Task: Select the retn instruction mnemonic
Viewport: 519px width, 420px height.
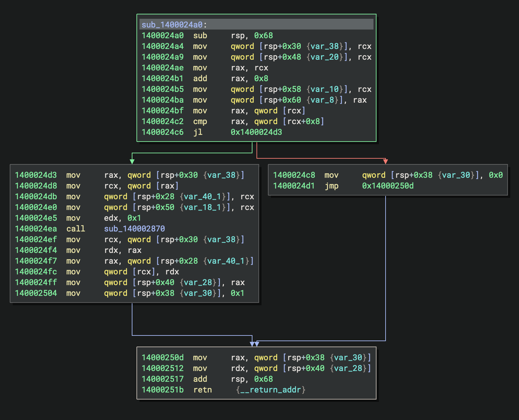Action: [x=203, y=390]
